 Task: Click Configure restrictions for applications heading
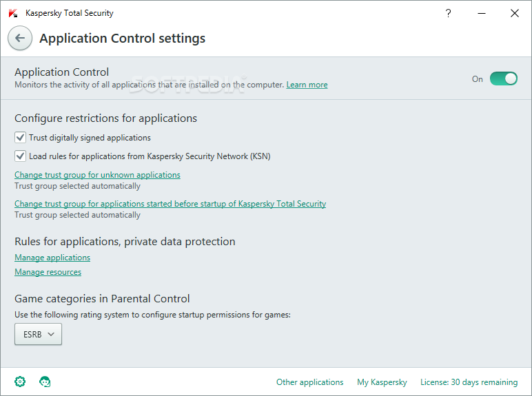(105, 118)
